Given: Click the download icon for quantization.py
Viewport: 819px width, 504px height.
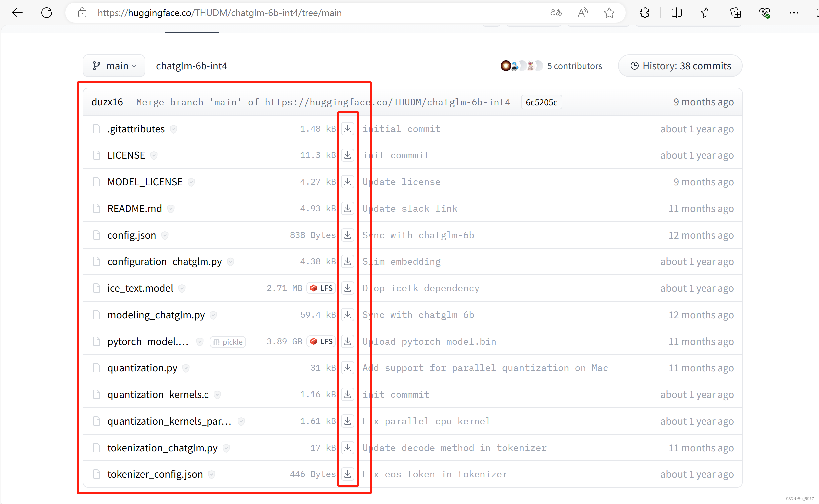Looking at the screenshot, I should point(347,368).
